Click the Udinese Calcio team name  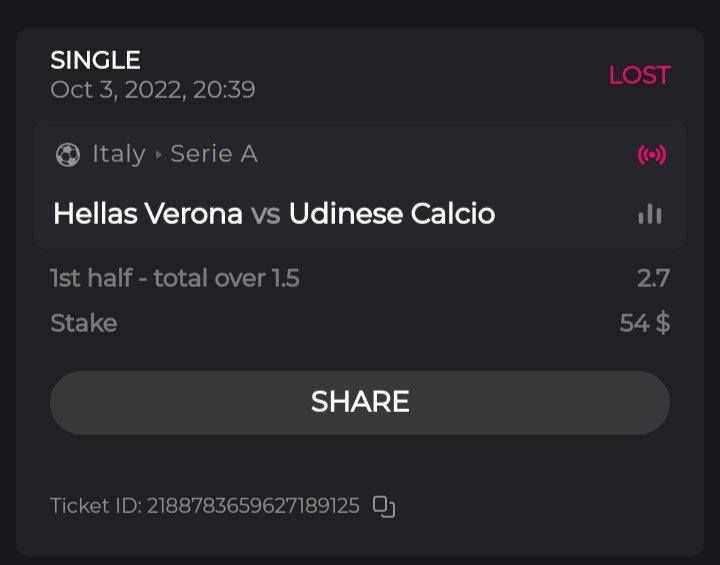click(392, 214)
